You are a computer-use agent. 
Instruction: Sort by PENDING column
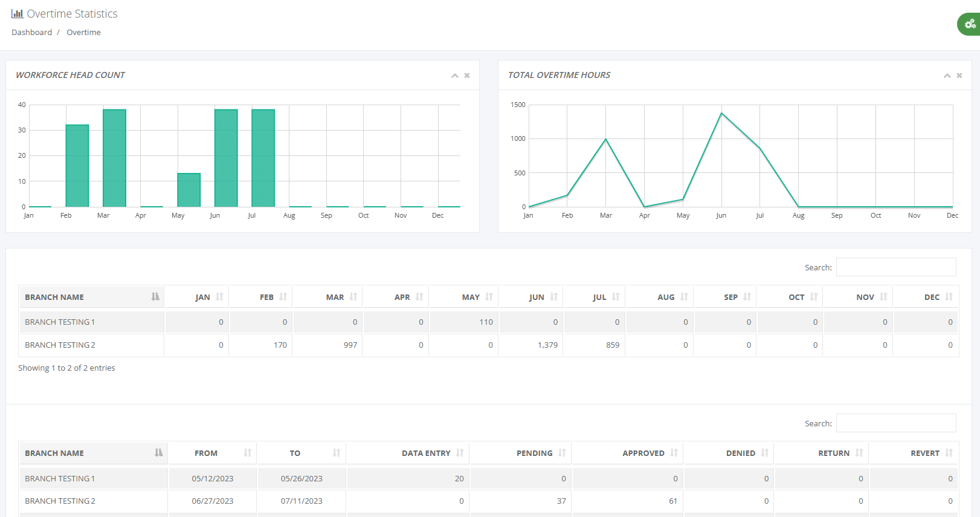coord(521,453)
